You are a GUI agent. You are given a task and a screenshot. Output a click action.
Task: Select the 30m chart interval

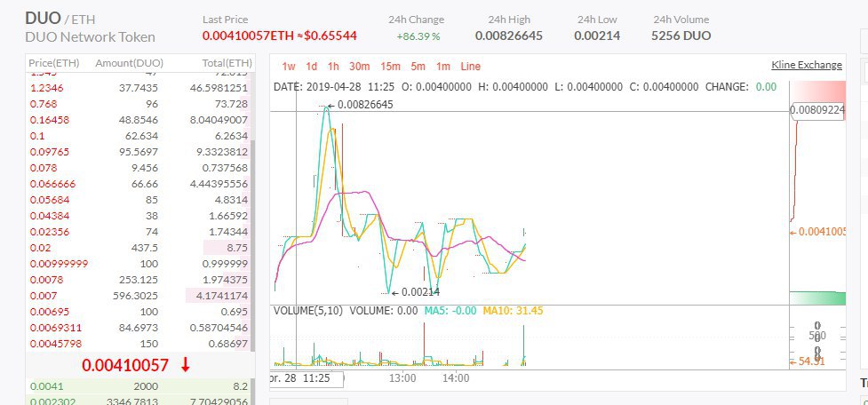point(359,67)
